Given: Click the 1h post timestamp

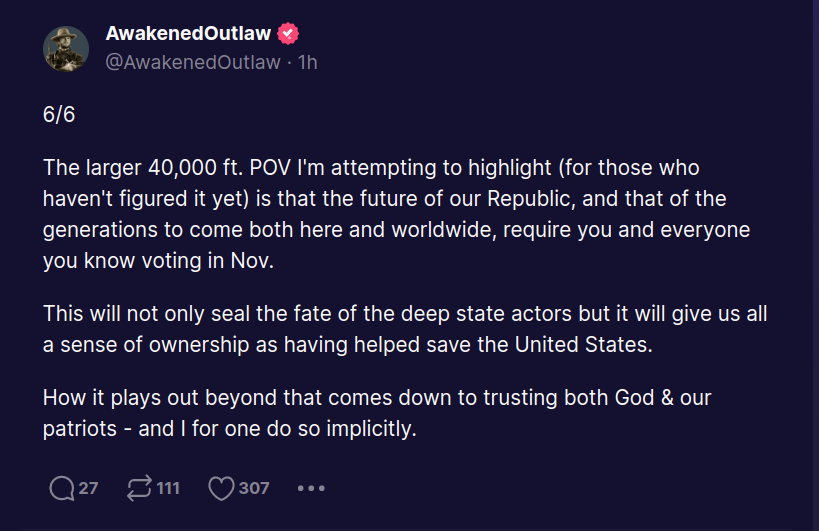Looking at the screenshot, I should coord(307,62).
